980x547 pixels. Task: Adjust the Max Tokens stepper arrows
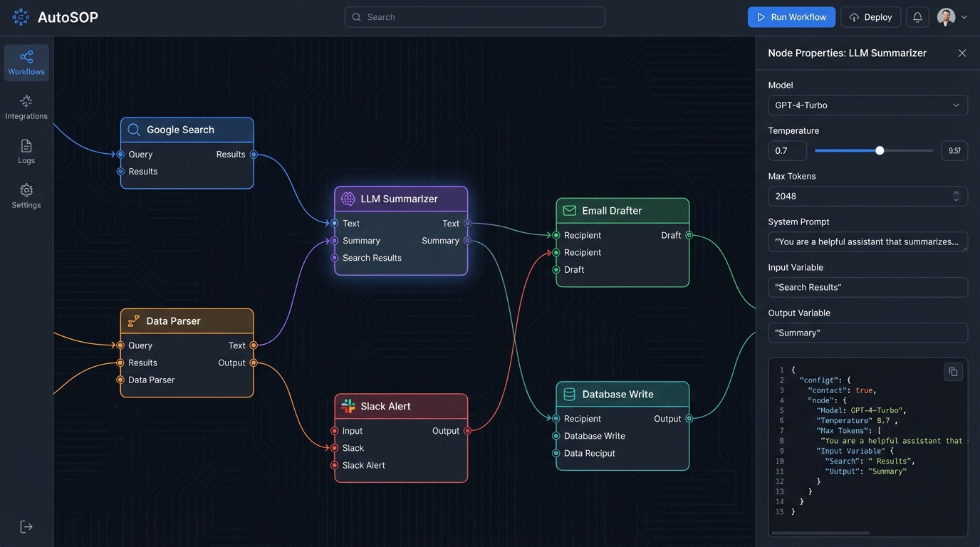[x=956, y=196]
